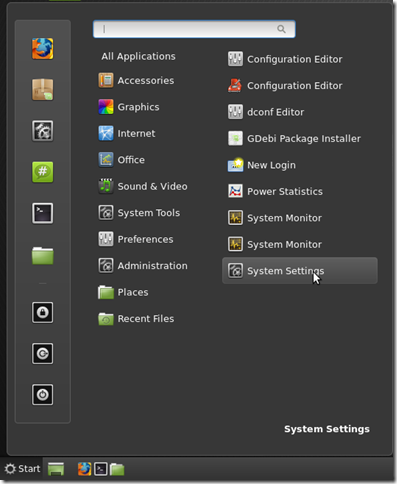Select the All Applications category
Screen dimensions: 397x484
pos(138,56)
